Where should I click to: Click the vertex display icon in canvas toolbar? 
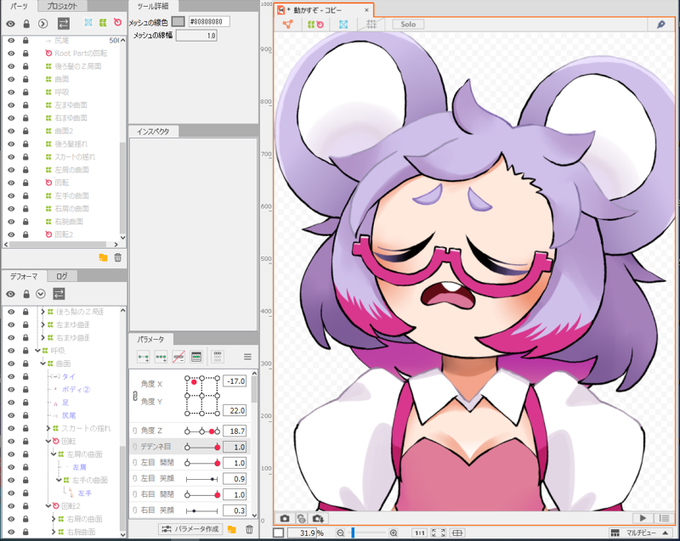point(288,24)
